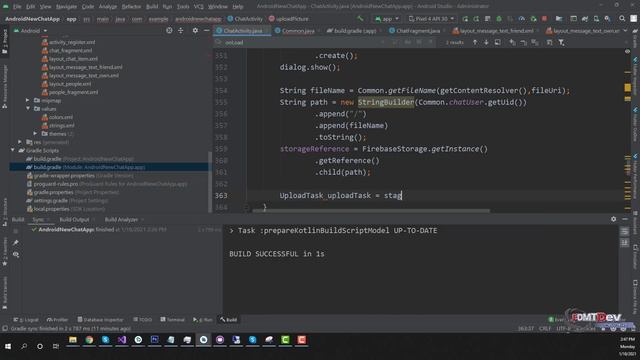Select strings.xml in the values folder
This screenshot has width=640, height=360.
[62, 125]
